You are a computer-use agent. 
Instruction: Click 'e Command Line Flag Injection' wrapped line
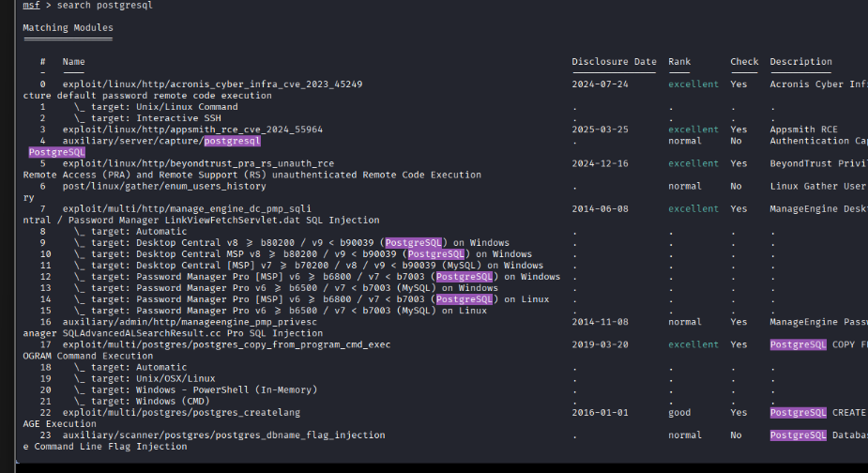click(104, 447)
